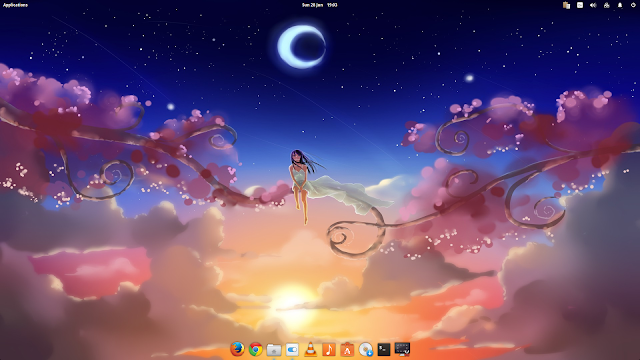Launch Firefox from the dock
Screen dimensions: 640x360
237,349
